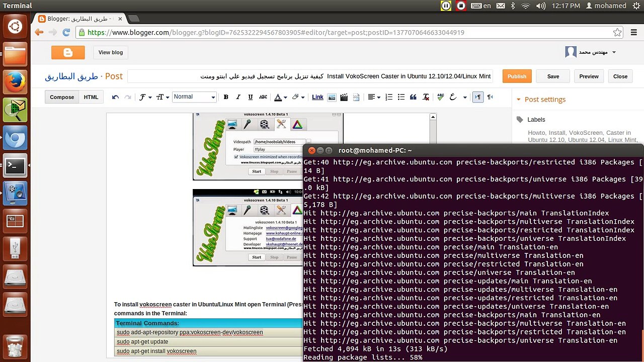Click the scroll-up arrow in the post editor
The height and width of the screenshot is (362, 644).
pyautogui.click(x=433, y=117)
